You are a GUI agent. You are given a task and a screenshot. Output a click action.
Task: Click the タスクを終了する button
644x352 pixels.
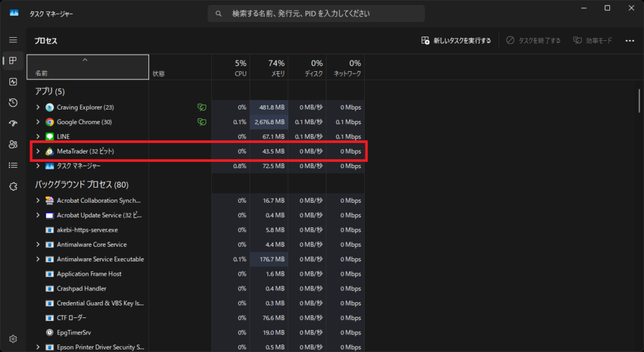tap(533, 40)
